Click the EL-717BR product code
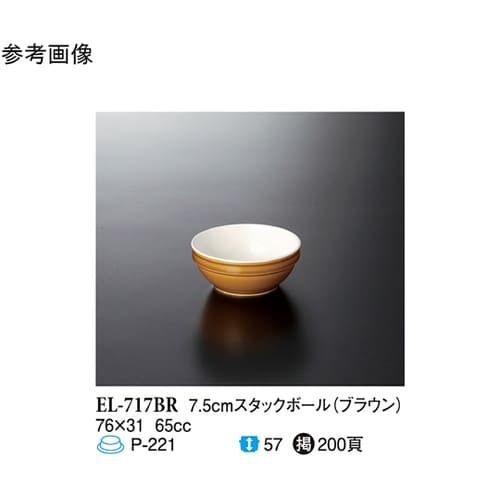 [x=137, y=405]
